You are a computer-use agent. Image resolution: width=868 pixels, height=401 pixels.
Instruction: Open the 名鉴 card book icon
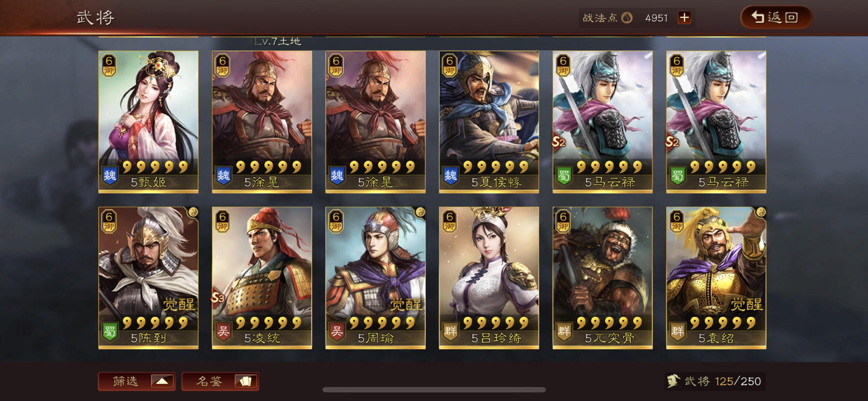(246, 381)
